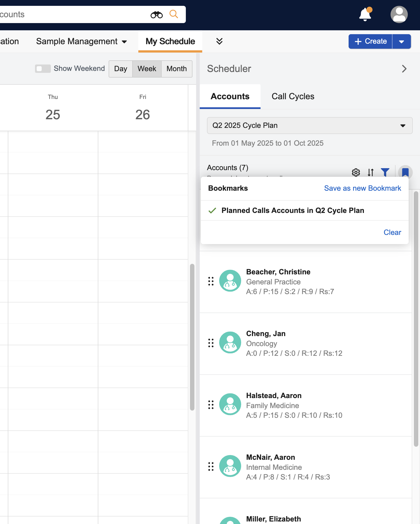Click the orange magnifying glass search icon
This screenshot has width=420, height=524.
pos(174,14)
